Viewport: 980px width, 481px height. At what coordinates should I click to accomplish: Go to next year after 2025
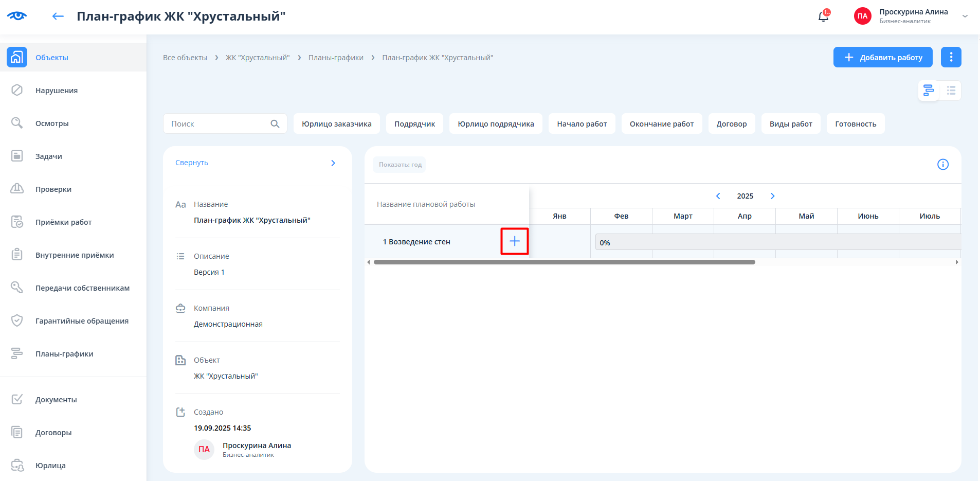click(772, 196)
